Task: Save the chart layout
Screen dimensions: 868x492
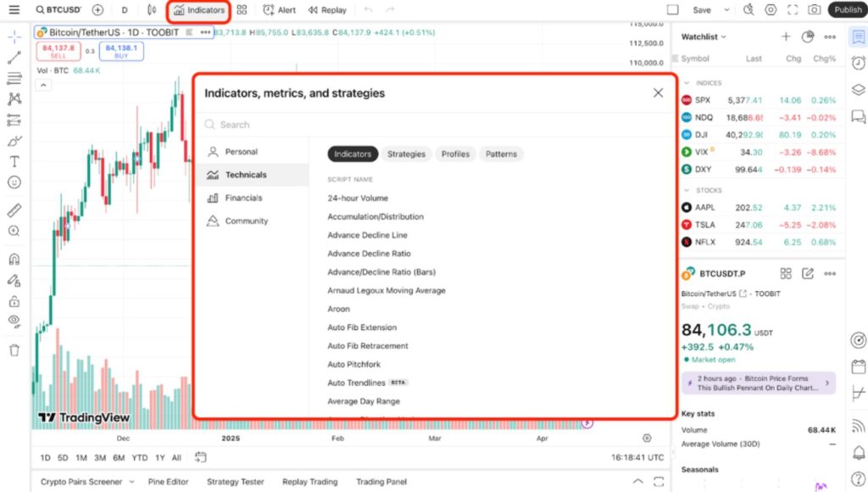Action: coord(701,10)
